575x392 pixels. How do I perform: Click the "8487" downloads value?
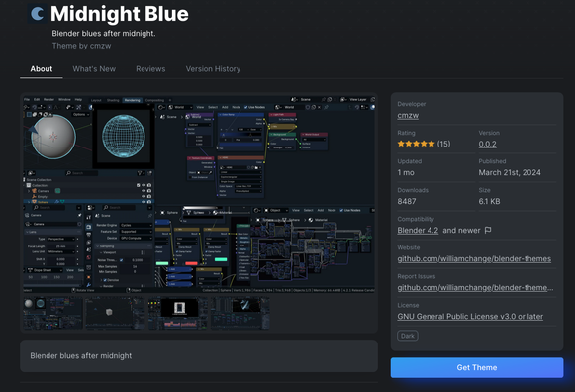pos(407,201)
